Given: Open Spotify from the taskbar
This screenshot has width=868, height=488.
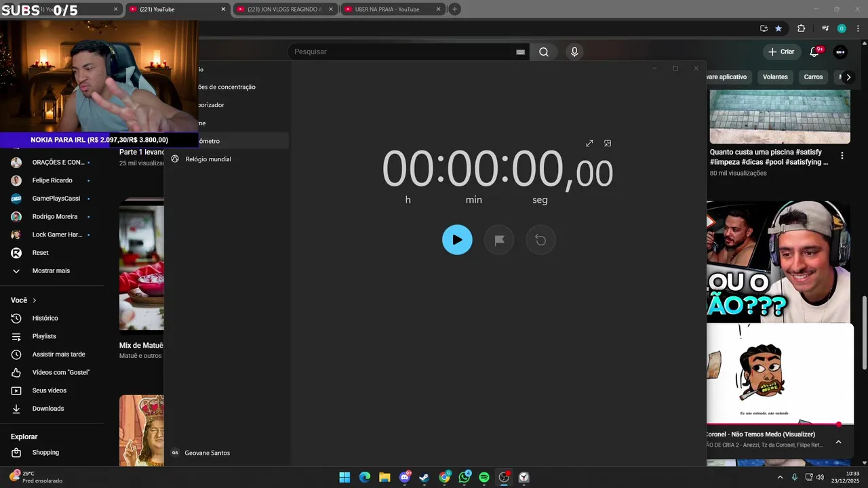Looking at the screenshot, I should (x=484, y=477).
